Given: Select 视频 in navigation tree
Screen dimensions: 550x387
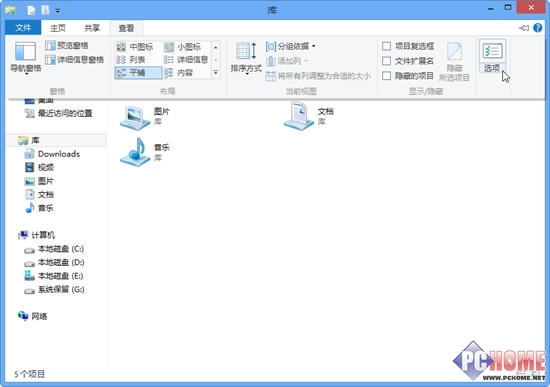Looking at the screenshot, I should point(39,167).
